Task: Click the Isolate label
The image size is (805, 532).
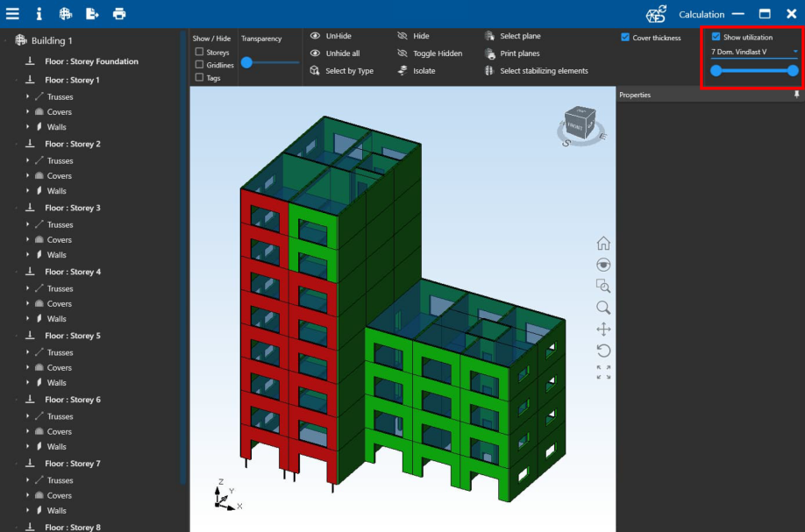Action: (424, 71)
